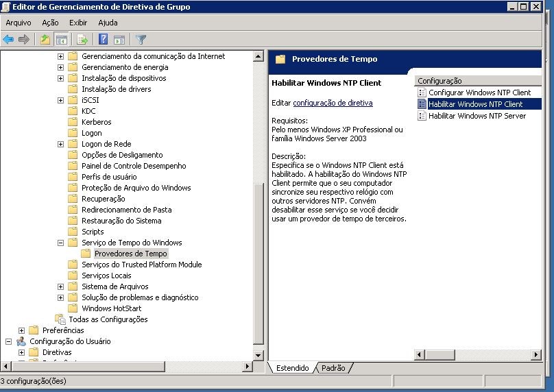Click the application icon in the title bar
This screenshot has width=554, height=392.
[5, 7]
